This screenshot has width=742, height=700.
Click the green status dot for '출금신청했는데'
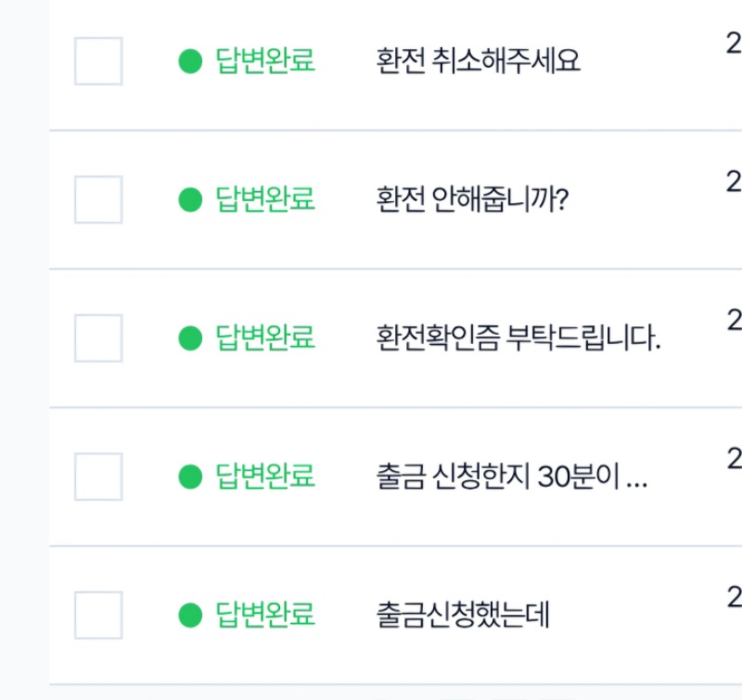[x=190, y=615]
